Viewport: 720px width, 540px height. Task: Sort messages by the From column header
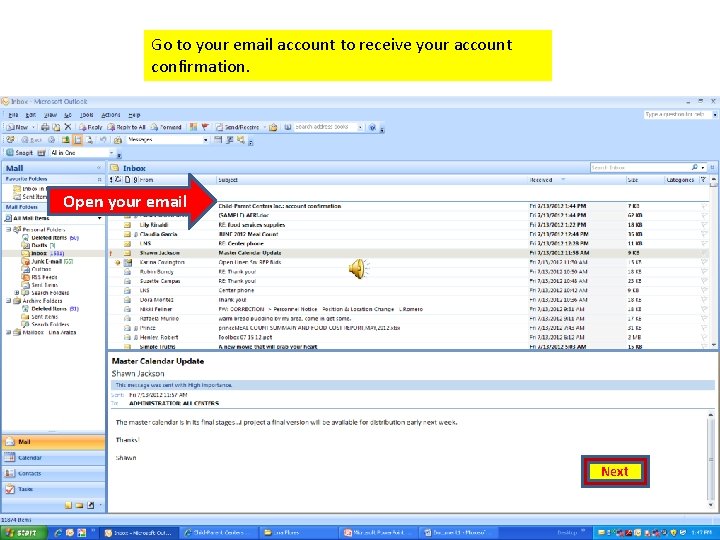[146, 180]
